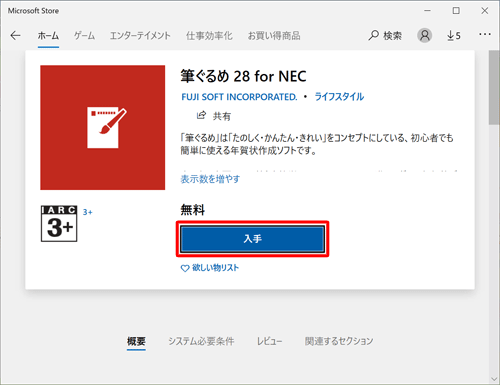
Task: Expand description via 表示数を増やす
Action: tap(210, 179)
